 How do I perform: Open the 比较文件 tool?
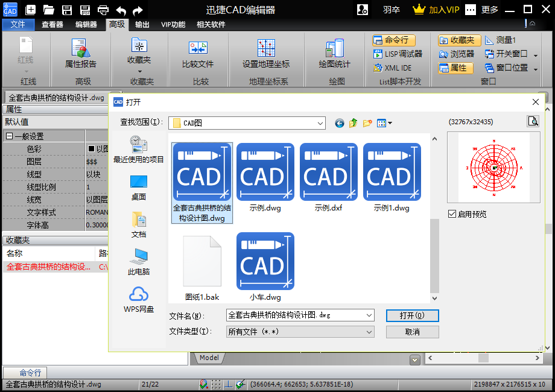point(198,54)
